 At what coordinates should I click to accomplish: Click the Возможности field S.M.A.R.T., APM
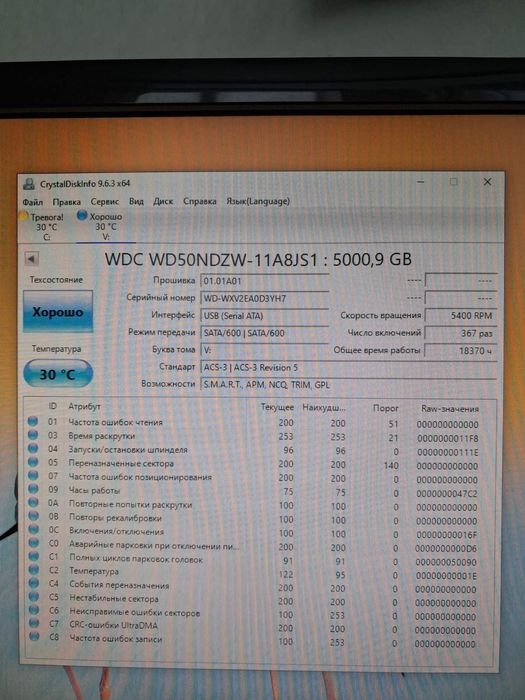click(348, 384)
